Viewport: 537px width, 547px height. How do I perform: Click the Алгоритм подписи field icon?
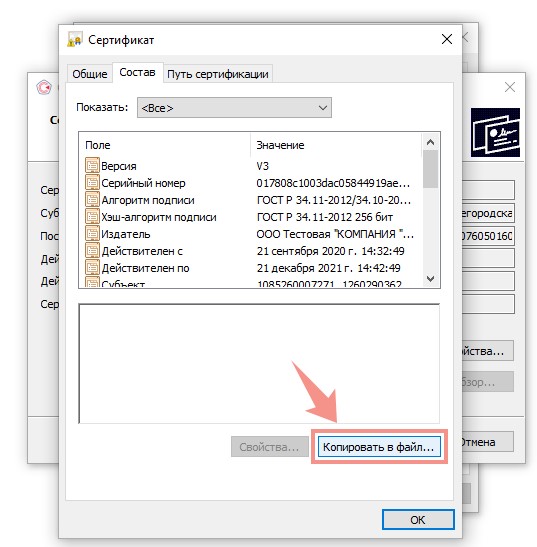(x=92, y=200)
